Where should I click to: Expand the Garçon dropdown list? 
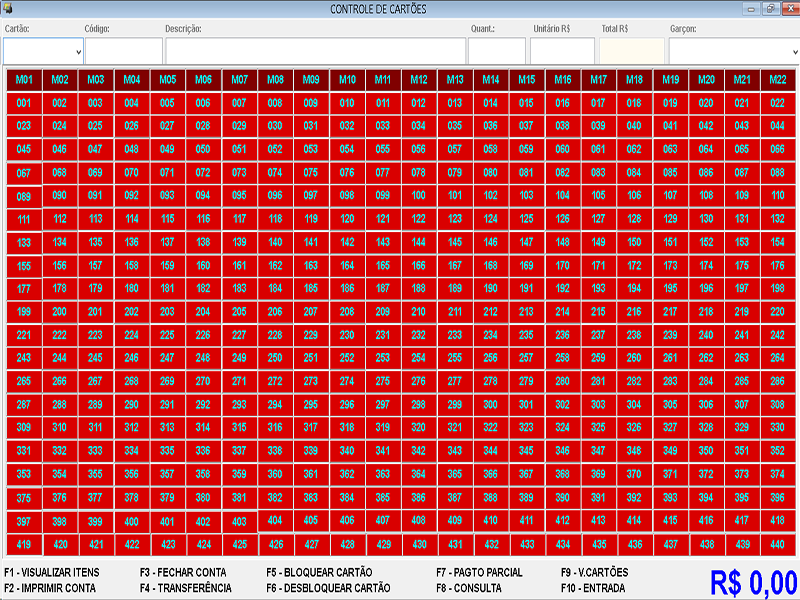(x=795, y=52)
